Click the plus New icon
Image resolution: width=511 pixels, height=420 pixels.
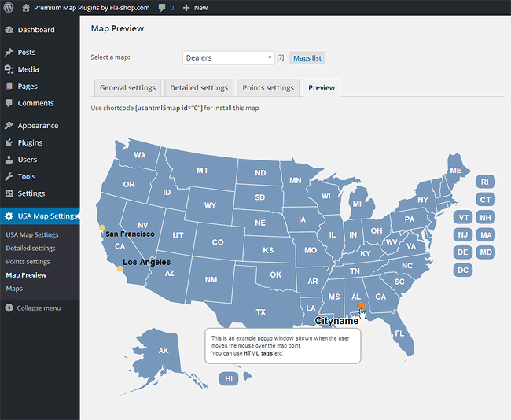(186, 8)
